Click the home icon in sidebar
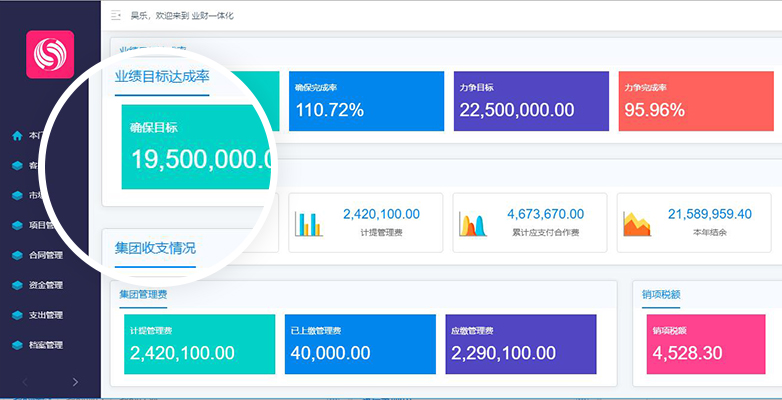This screenshot has width=782, height=400. (17, 135)
